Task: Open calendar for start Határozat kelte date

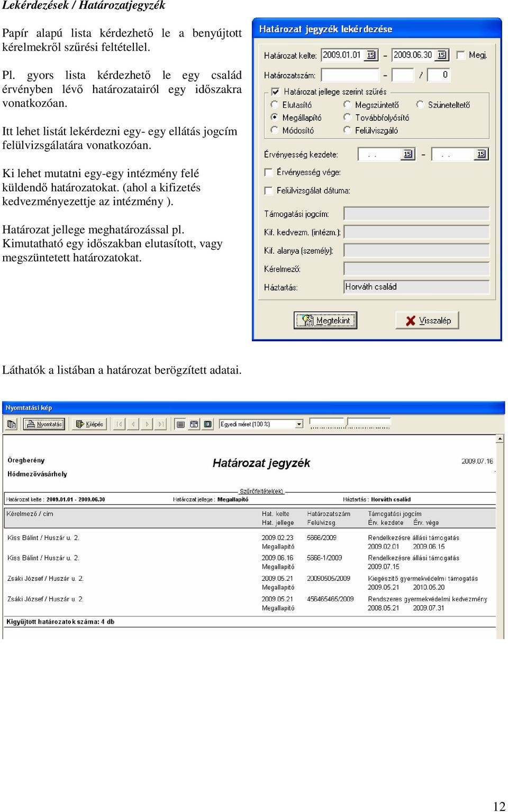Action: [x=371, y=55]
